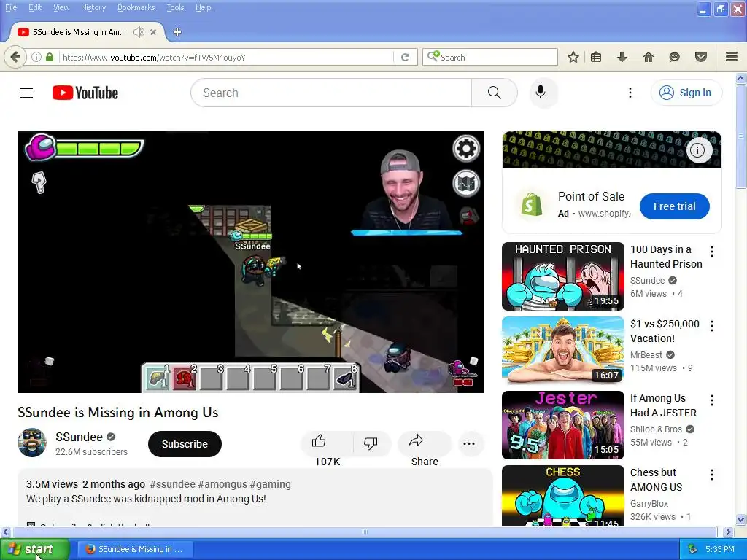Click the Firefox toolbar Search box
747x560 pixels.
coord(489,57)
